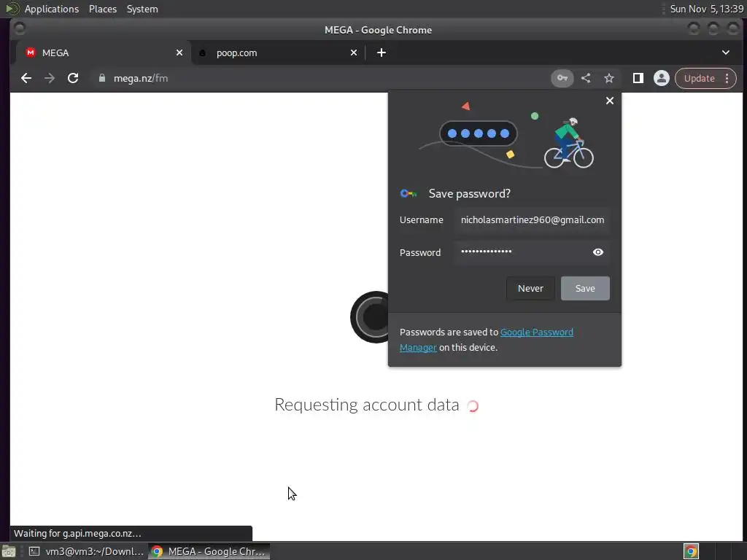Image resolution: width=747 pixels, height=560 pixels.
Task: Switch to the MEGA tab
Action: [104, 52]
